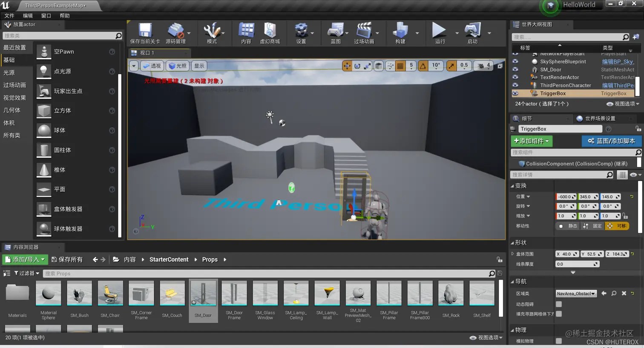Screen dimensions: 644x348
Task: Toggle visibility eye for TriggerBox row
Action: coord(515,93)
